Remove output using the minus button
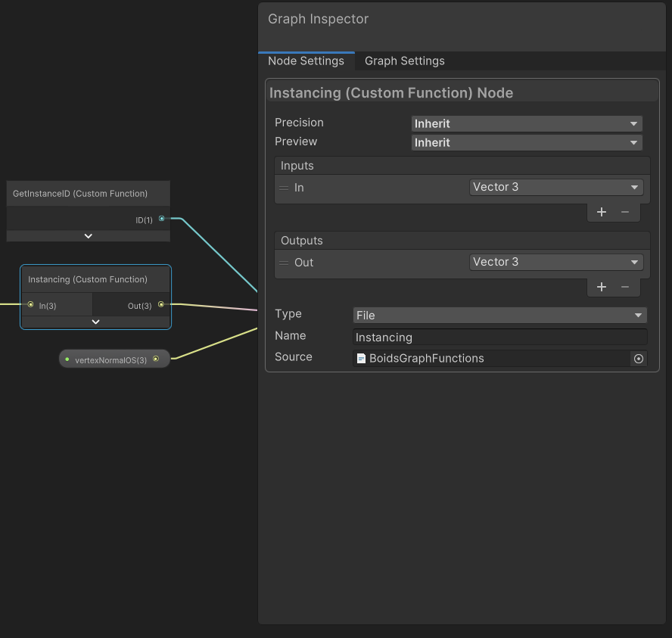672x638 pixels. [x=625, y=287]
